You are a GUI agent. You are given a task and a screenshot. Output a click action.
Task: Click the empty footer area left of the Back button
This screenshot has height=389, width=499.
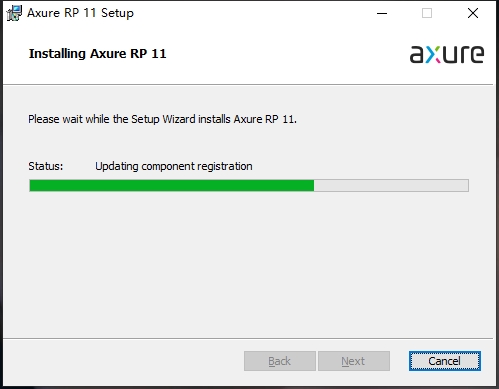[x=123, y=361]
